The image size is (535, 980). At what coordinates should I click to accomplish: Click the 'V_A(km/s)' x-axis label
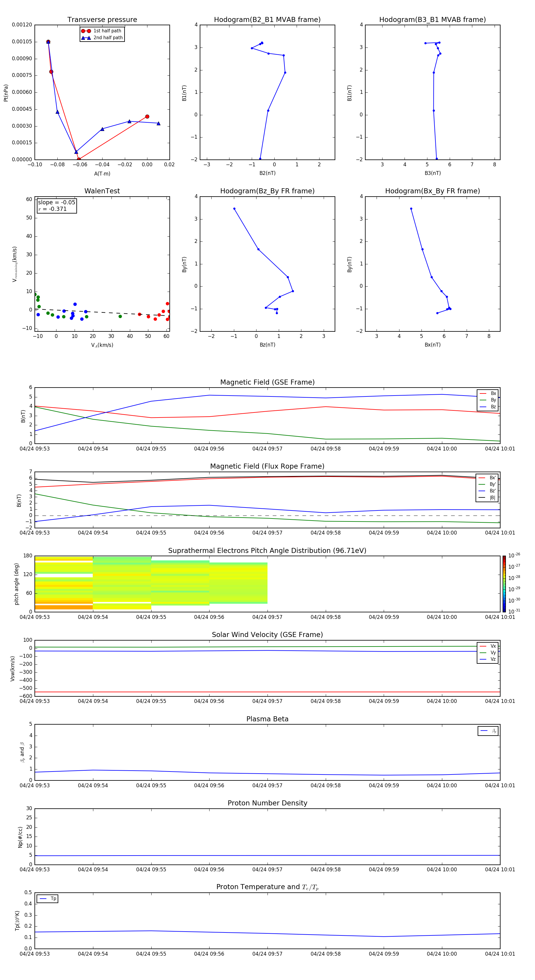[102, 345]
